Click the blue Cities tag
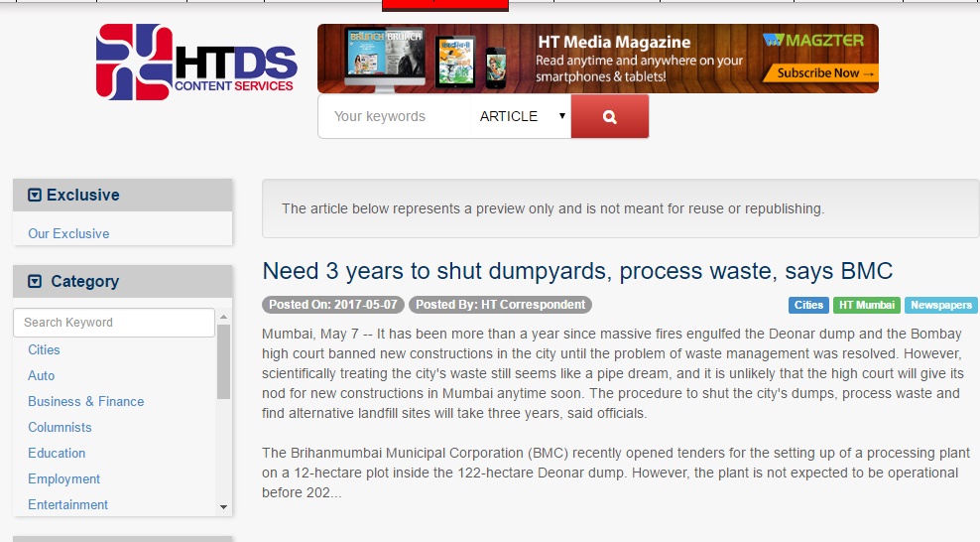Screen dimensions: 980x542 point(808,305)
